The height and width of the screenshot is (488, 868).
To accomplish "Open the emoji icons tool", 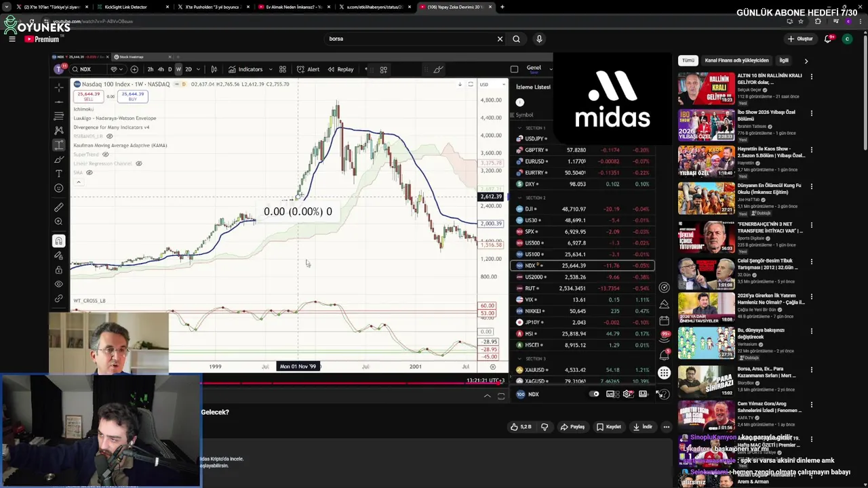I will point(59,188).
